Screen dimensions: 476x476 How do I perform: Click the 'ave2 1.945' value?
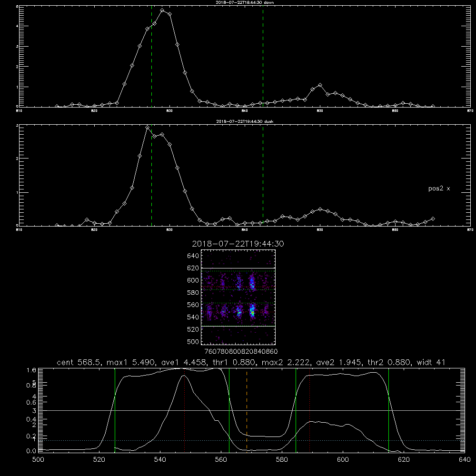pos(339,362)
